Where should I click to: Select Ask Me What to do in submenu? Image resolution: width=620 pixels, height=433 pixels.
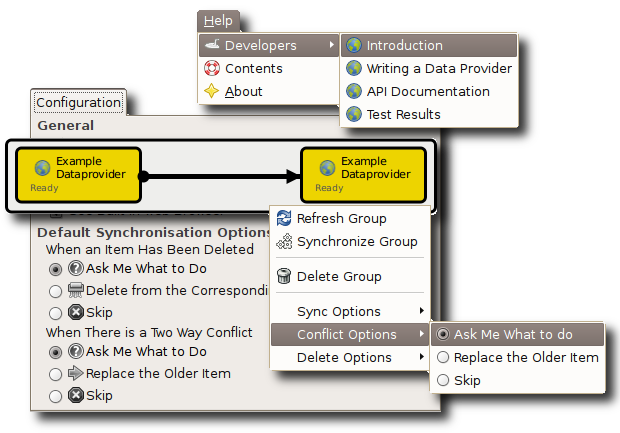point(517,334)
